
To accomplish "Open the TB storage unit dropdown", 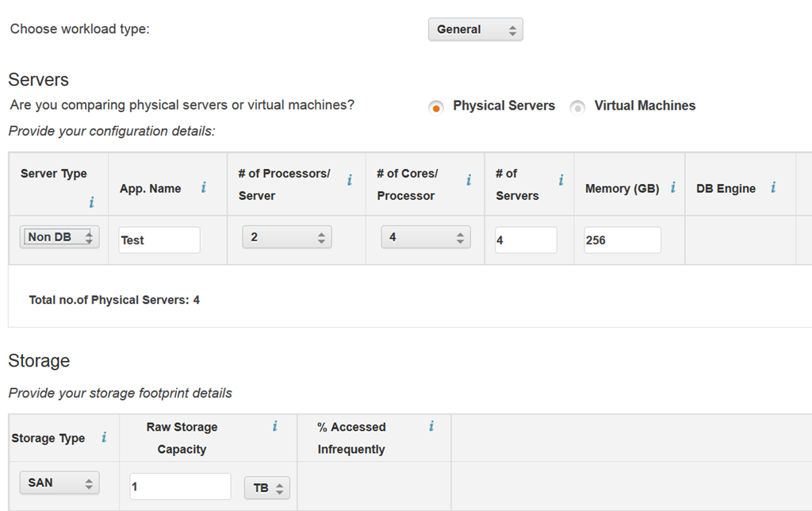I will pyautogui.click(x=267, y=488).
